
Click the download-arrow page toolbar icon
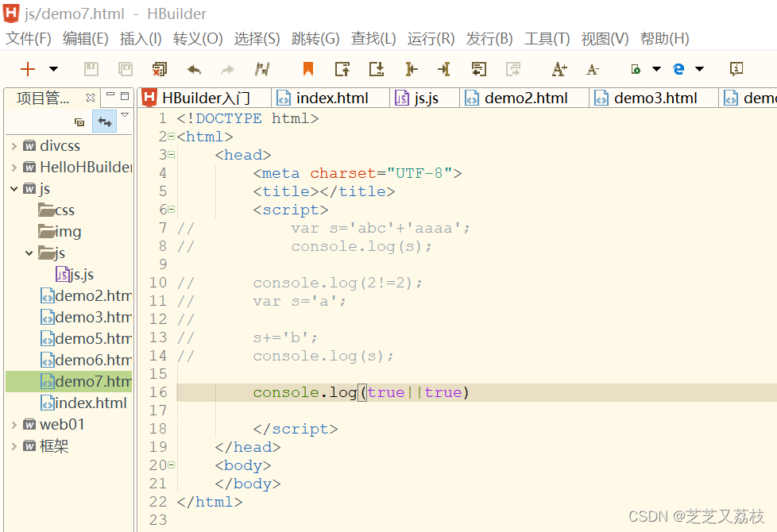click(x=377, y=69)
